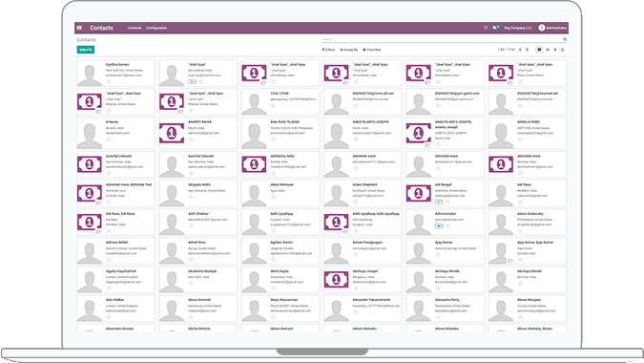
Task: Open activity clock on Aghdas Karimi card
Action: click(x=273, y=260)
